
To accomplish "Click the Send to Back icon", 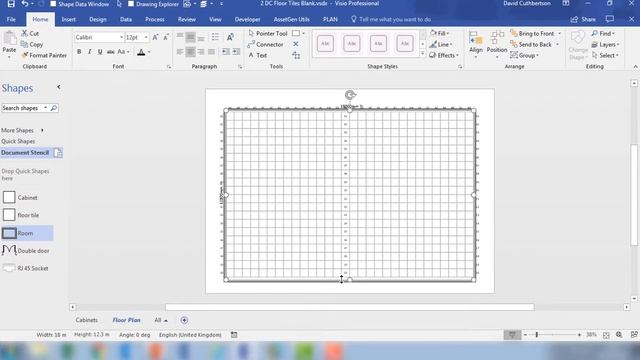I will pyautogui.click(x=514, y=44).
